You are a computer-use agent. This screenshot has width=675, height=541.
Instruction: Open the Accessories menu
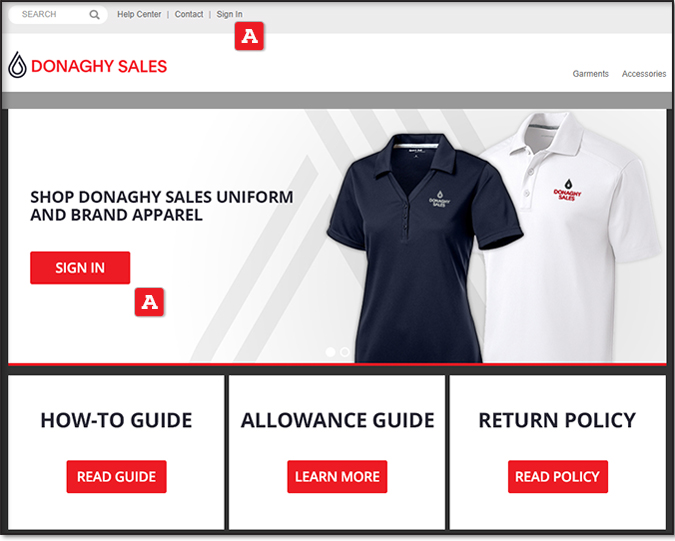644,74
